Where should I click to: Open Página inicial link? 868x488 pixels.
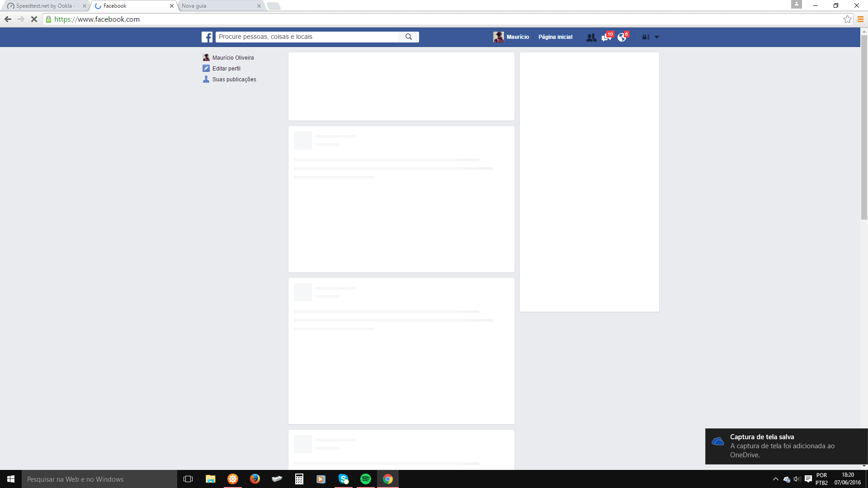pos(555,37)
